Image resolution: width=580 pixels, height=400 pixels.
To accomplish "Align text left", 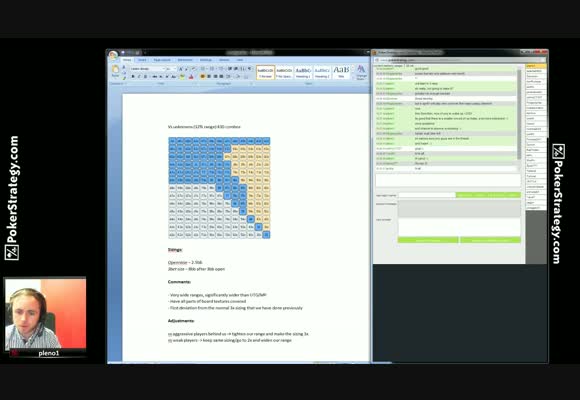I will pos(202,77).
